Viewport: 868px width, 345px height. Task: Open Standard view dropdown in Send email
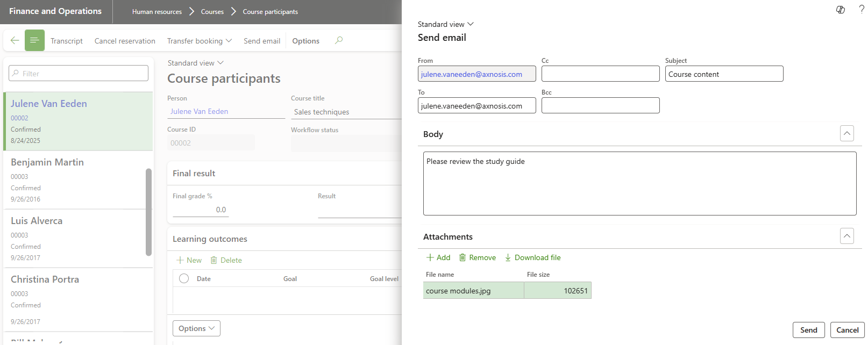click(x=445, y=24)
